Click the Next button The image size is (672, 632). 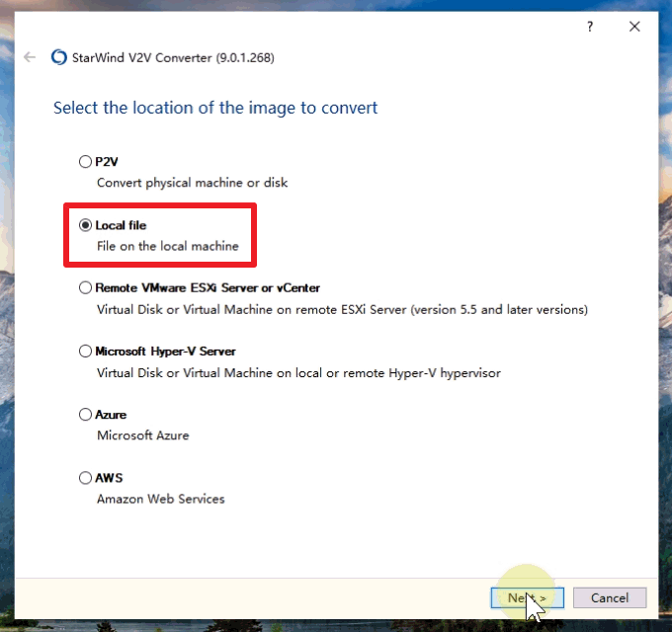pyautogui.click(x=527, y=597)
